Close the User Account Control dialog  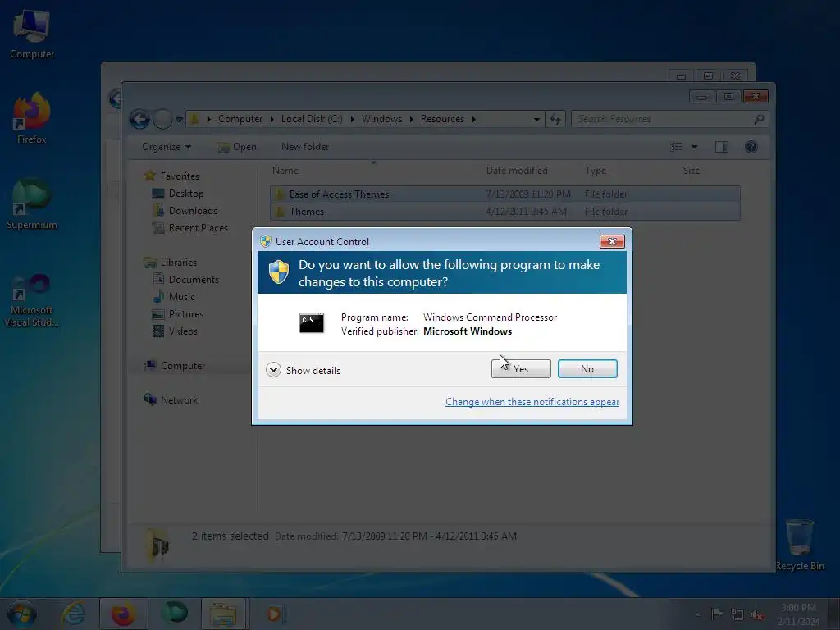612,242
